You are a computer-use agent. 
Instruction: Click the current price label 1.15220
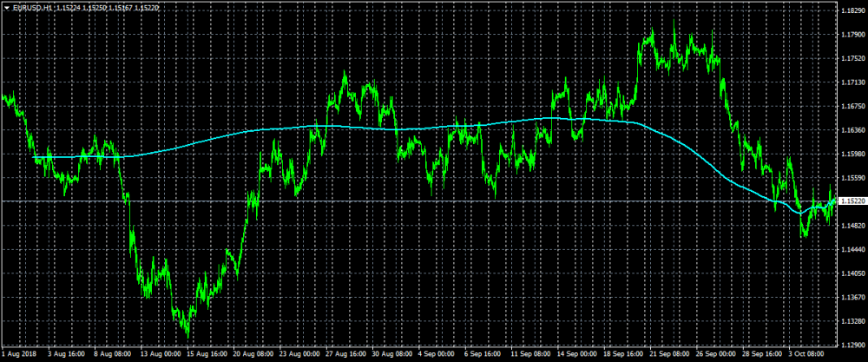pyautogui.click(x=852, y=201)
